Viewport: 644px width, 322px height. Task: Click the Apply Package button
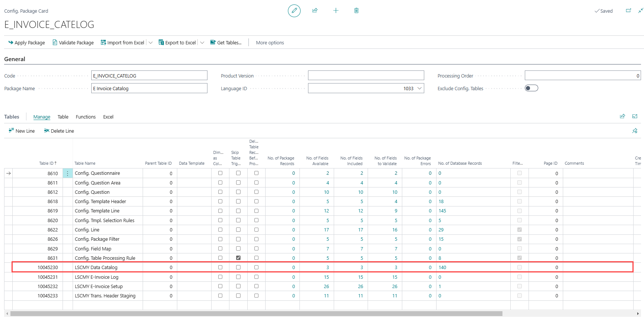[26, 42]
